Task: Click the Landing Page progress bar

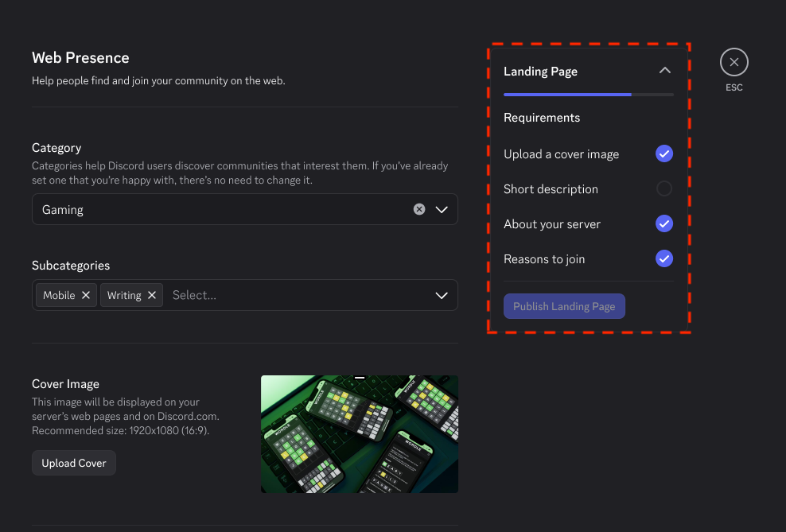Action: pos(589,94)
